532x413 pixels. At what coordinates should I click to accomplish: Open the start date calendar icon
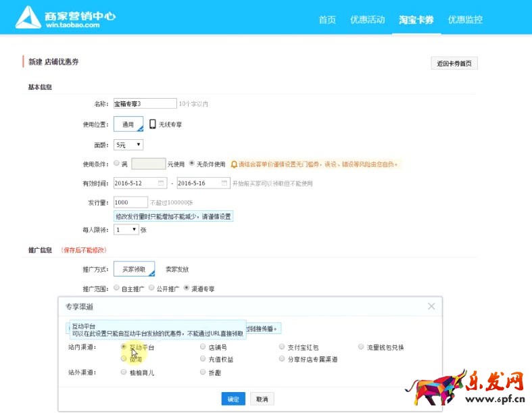pos(162,183)
